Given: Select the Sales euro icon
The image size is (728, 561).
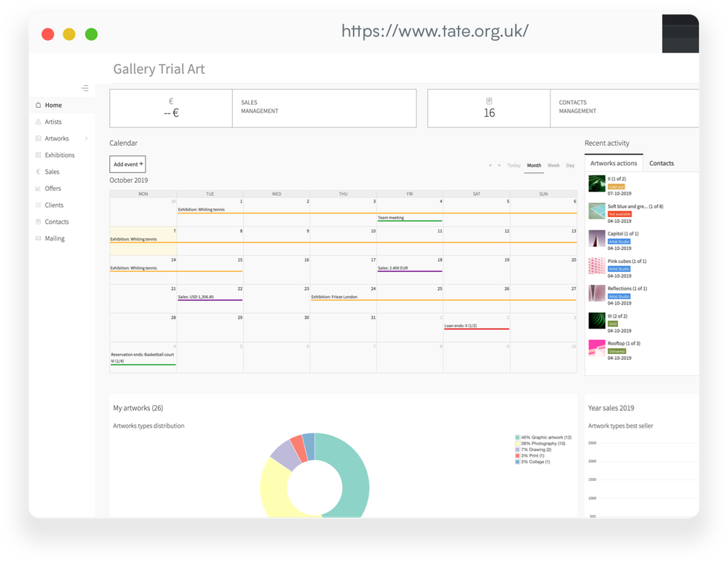Looking at the screenshot, I should click(x=38, y=171).
